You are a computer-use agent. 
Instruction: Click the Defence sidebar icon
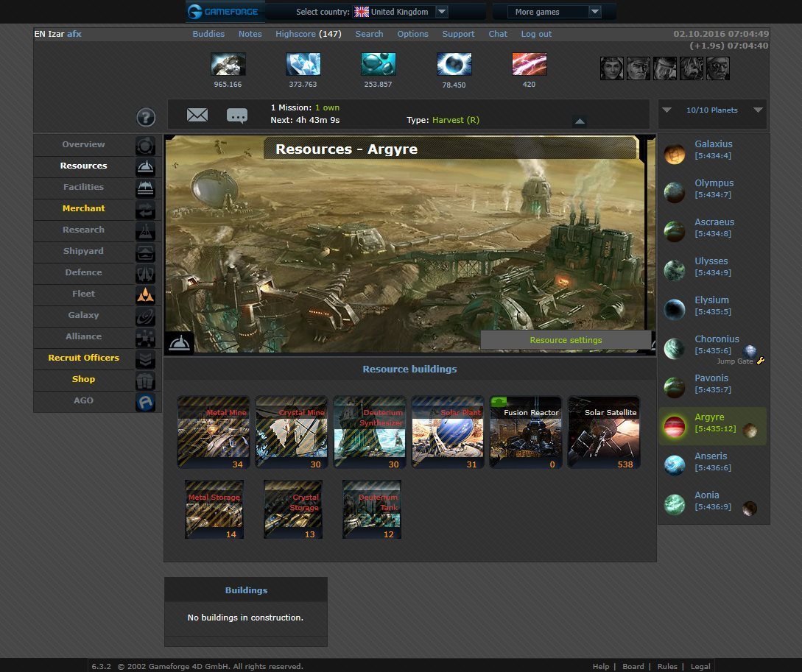tap(145, 274)
